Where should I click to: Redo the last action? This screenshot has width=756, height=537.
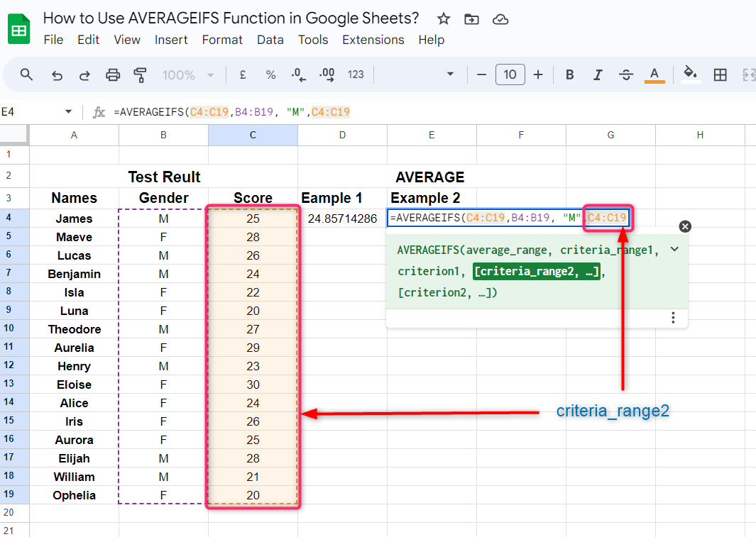[84, 75]
